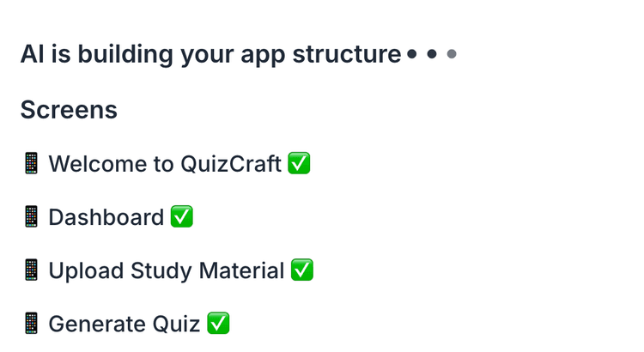Open the Dashboard screen label
644x352 pixels.
pyautogui.click(x=106, y=217)
